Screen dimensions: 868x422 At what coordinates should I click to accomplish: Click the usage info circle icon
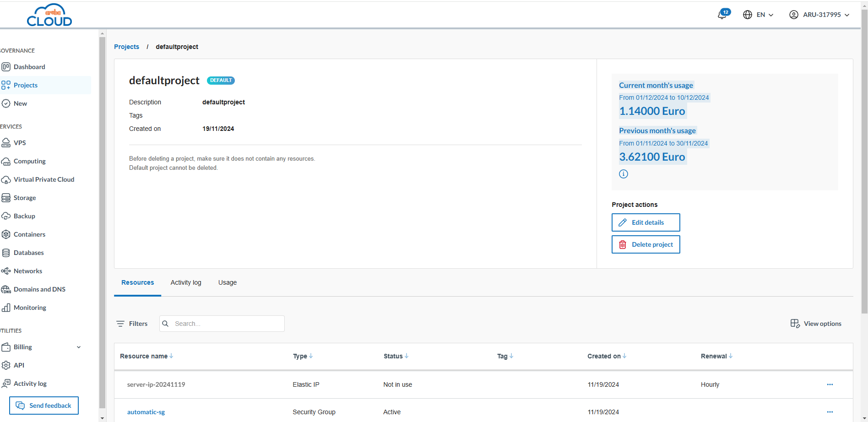click(624, 174)
